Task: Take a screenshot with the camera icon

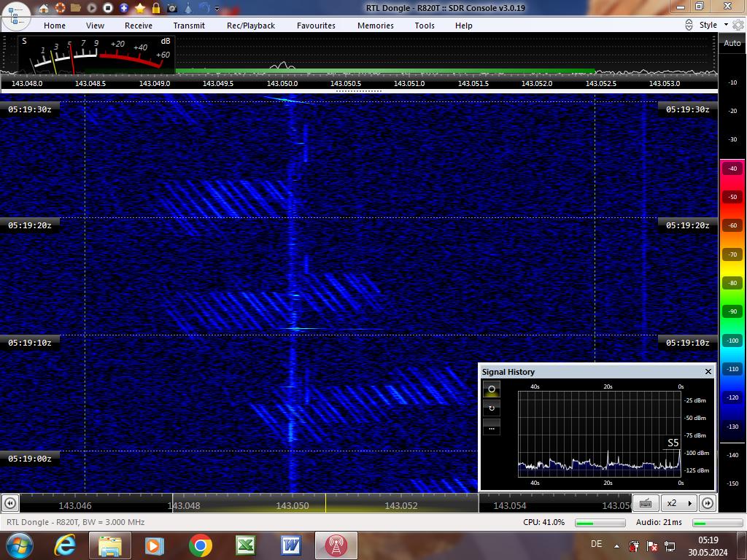Action: tap(172, 8)
